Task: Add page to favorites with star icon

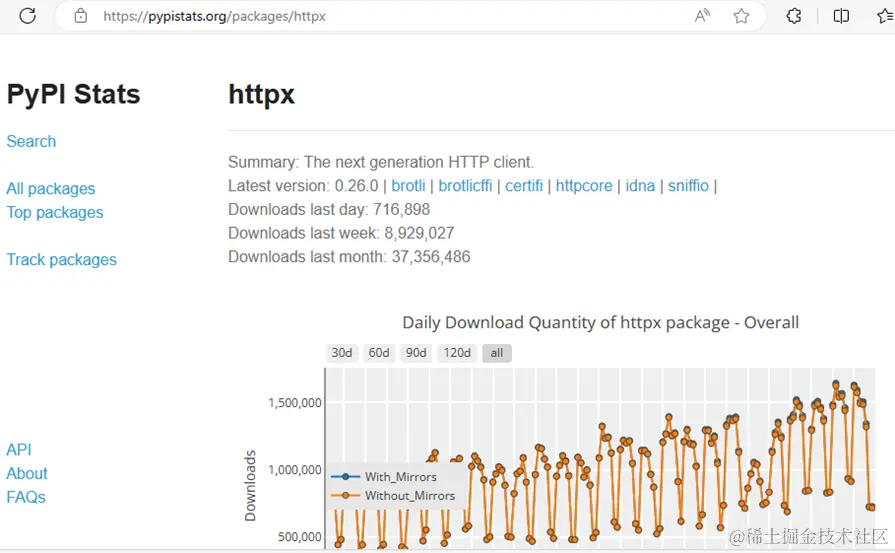Action: click(741, 16)
